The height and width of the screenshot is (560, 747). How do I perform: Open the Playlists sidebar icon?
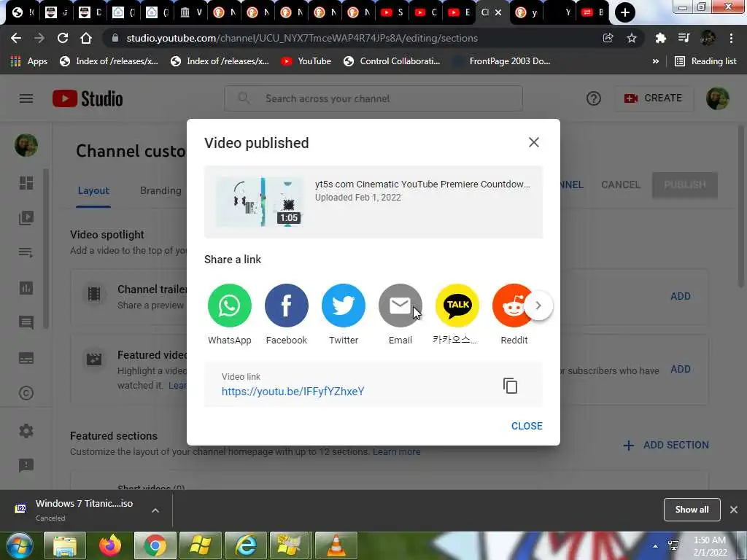(26, 252)
